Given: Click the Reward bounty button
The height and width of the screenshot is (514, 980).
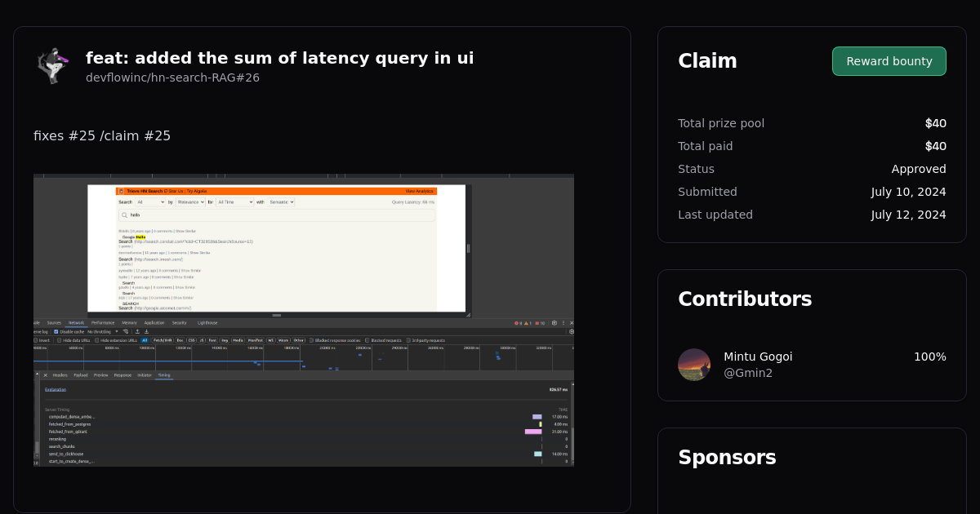Looking at the screenshot, I should [889, 60].
